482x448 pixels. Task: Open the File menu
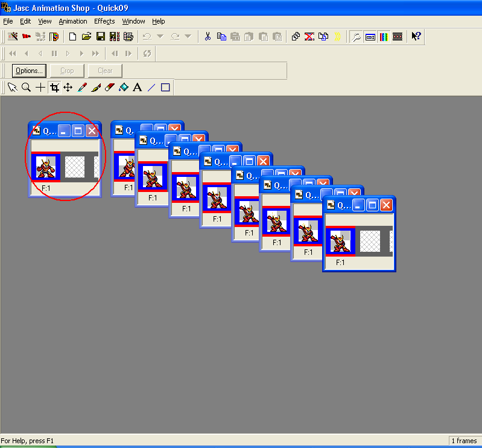(8, 21)
